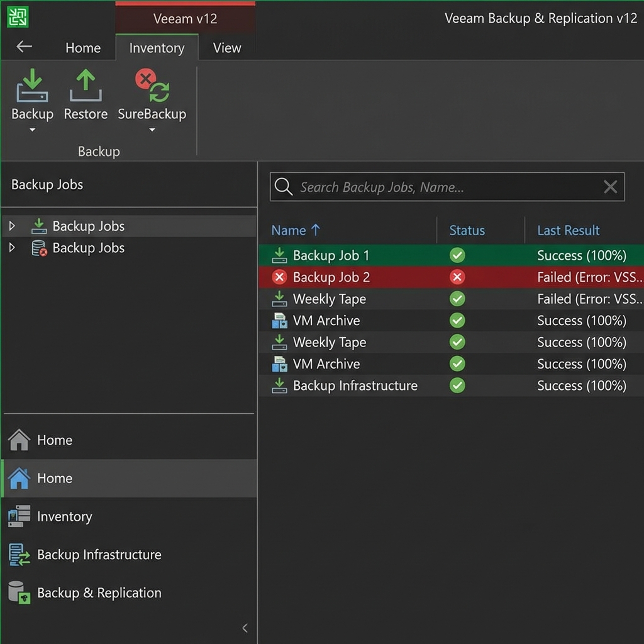This screenshot has height=644, width=644.
Task: Open the Backup button dropdown arrow
Action: 31,130
